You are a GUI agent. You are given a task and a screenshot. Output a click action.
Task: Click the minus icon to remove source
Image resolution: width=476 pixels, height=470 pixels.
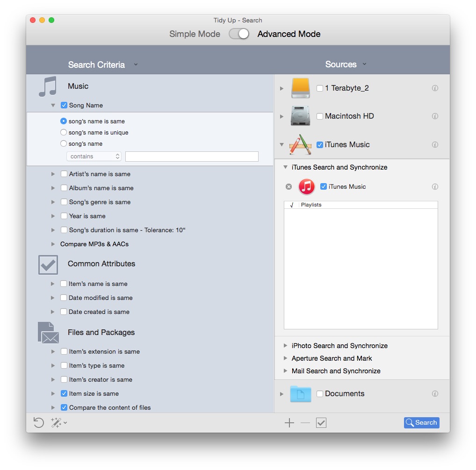[x=305, y=423]
